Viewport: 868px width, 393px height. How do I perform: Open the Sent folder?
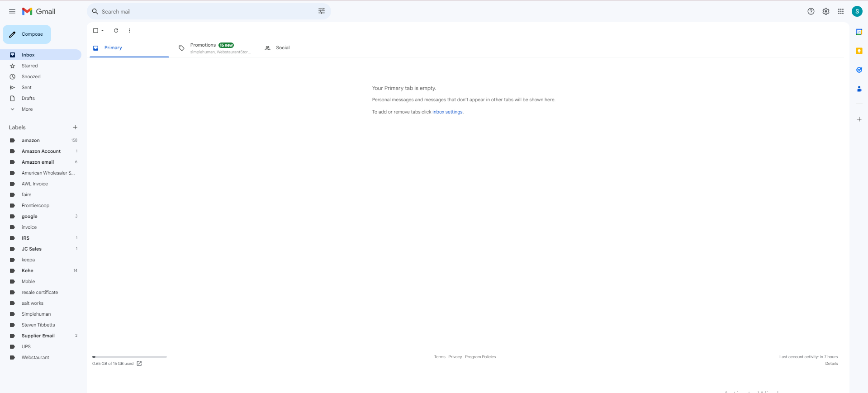41,87
